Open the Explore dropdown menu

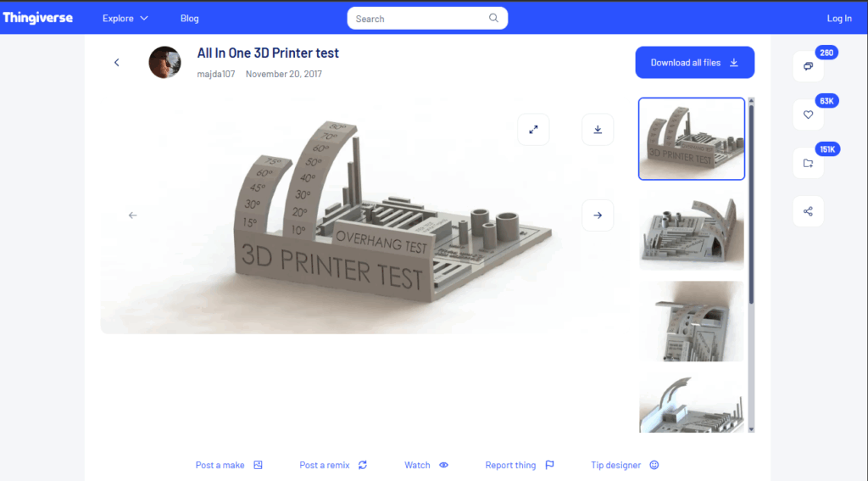[x=125, y=19]
